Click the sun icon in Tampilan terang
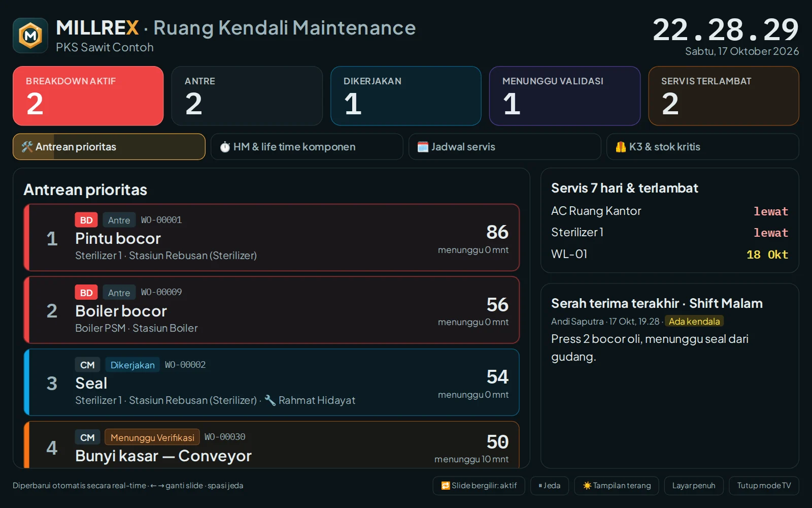 [x=587, y=486]
